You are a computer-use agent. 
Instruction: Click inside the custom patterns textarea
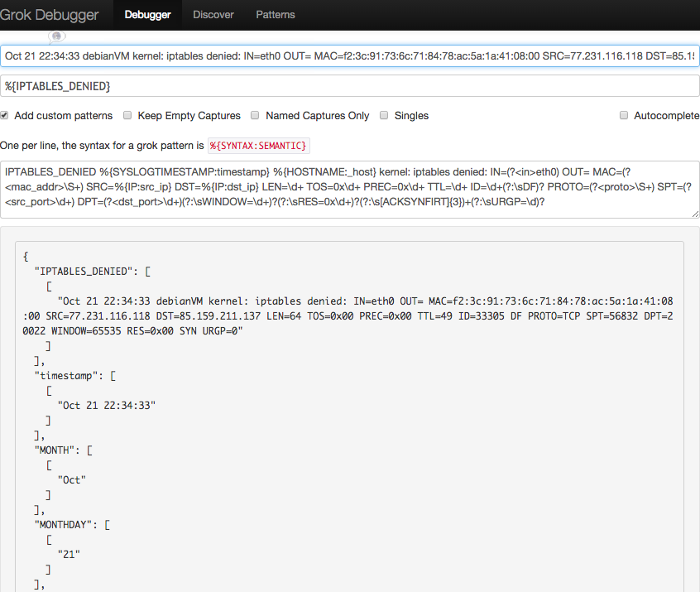click(350, 190)
